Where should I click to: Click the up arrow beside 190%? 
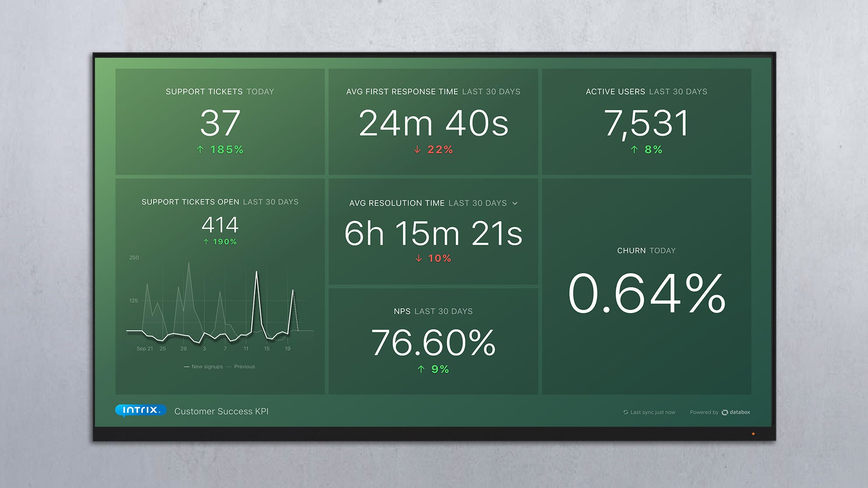tap(206, 242)
